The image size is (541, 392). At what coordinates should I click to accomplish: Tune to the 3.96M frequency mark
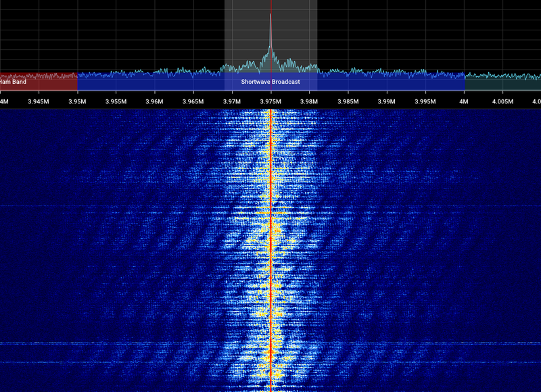pos(154,101)
